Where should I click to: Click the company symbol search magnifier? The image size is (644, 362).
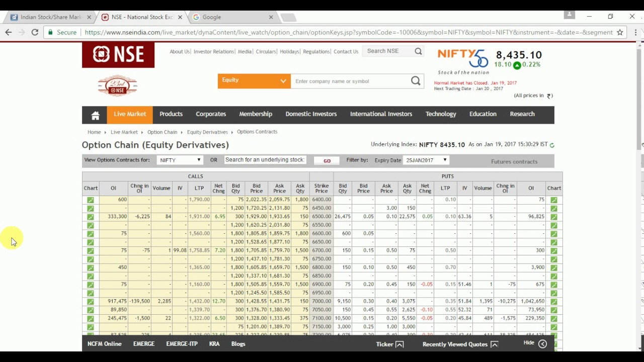tap(416, 81)
